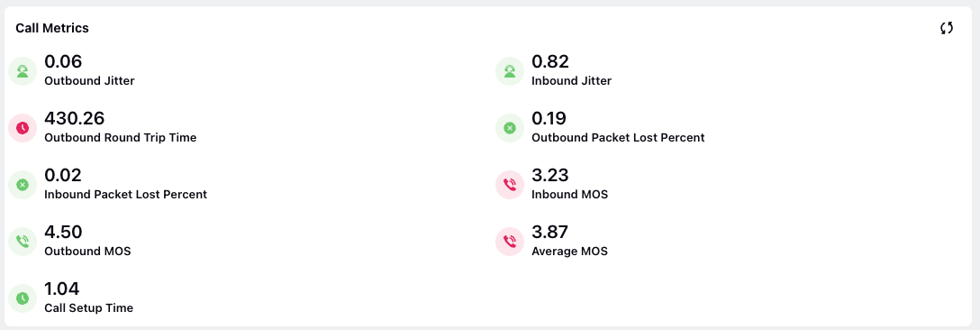
Task: Click the green cross icon for Outbound Packet Lost Percent
Action: (x=510, y=128)
